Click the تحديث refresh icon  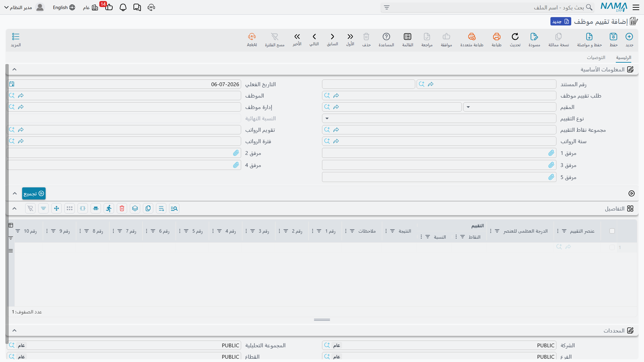(515, 37)
